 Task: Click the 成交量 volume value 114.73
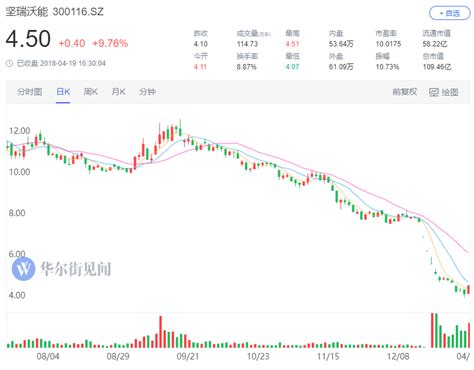pyautogui.click(x=247, y=44)
